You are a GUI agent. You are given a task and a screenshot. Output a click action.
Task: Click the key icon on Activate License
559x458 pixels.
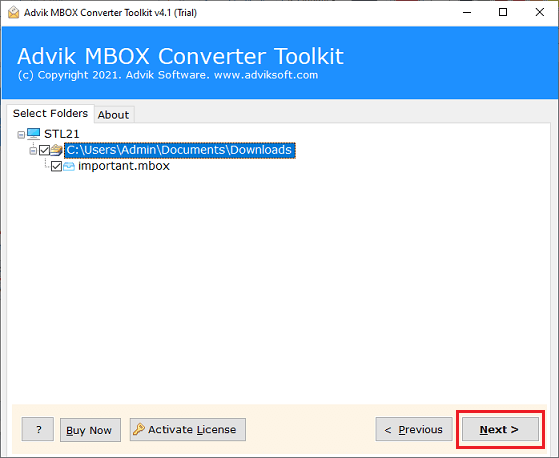pyautogui.click(x=139, y=429)
